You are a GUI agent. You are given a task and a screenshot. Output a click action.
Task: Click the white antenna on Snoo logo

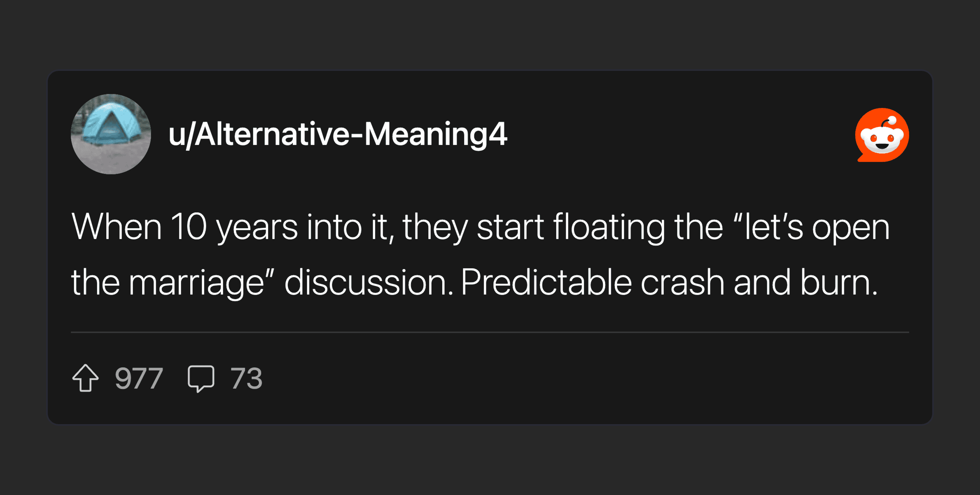892,121
